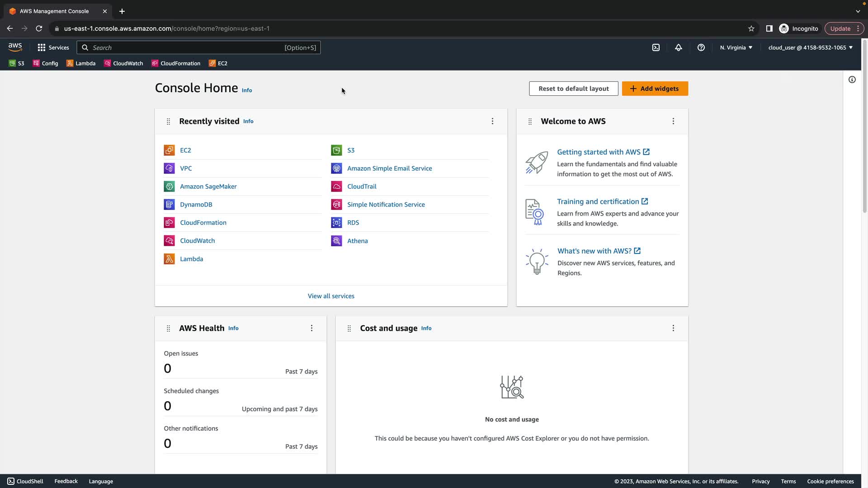This screenshot has width=868, height=488.
Task: Click the AWS logo in the header
Action: [x=15, y=47]
